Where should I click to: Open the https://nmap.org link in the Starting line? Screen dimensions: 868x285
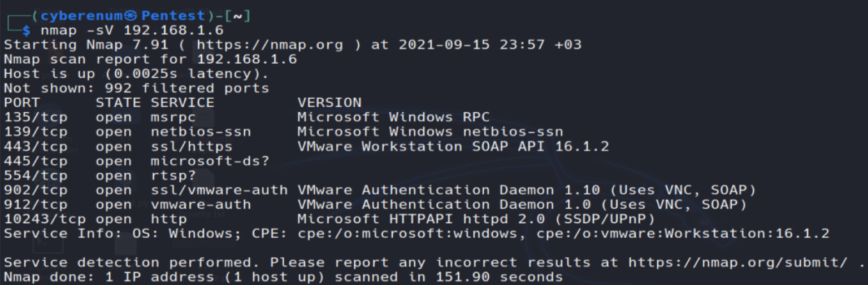click(270, 45)
